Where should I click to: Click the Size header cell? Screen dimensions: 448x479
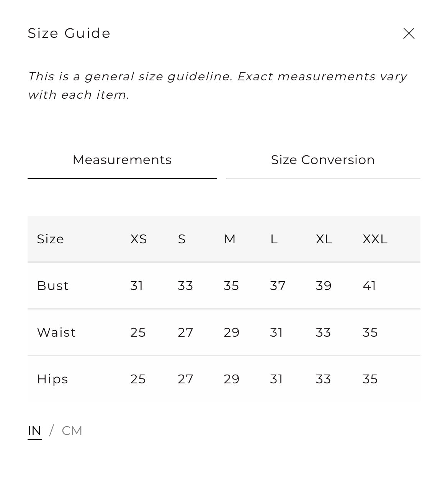[x=50, y=239]
